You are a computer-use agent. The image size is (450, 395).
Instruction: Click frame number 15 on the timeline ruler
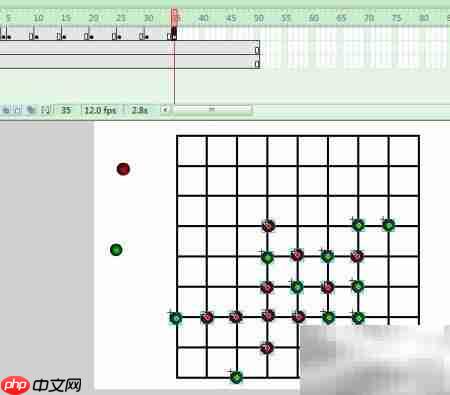click(66, 18)
